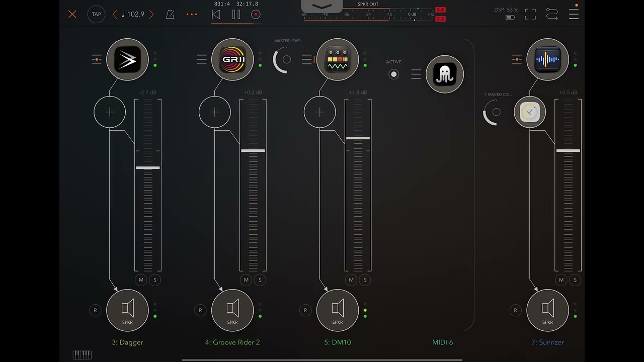
Task: Toggle fullscreen mode
Action: point(530,14)
